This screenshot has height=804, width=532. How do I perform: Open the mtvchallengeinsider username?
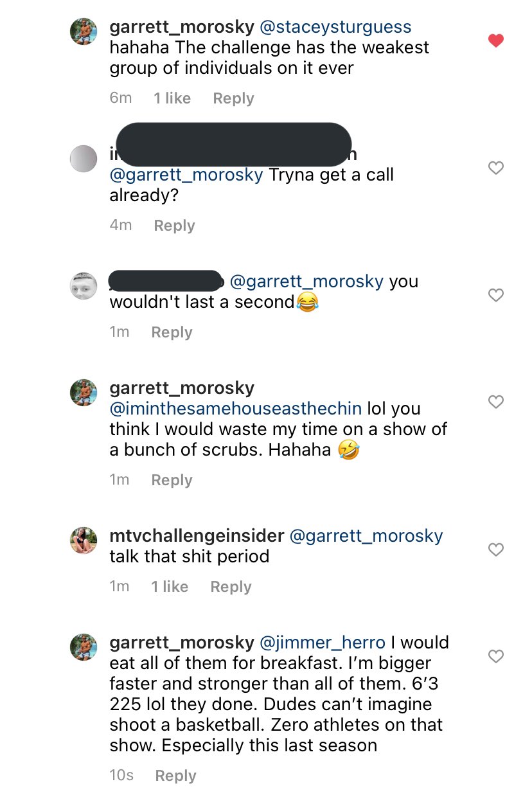pos(197,536)
